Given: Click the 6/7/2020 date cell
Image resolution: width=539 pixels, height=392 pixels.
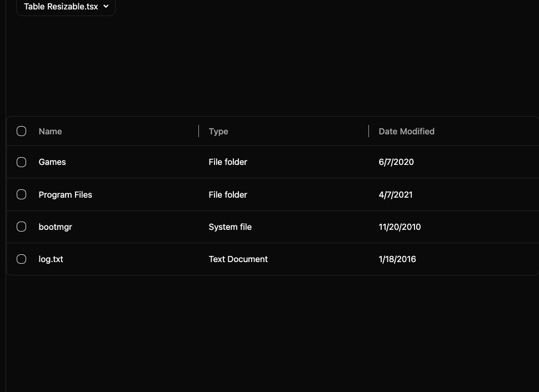Looking at the screenshot, I should pyautogui.click(x=396, y=162).
